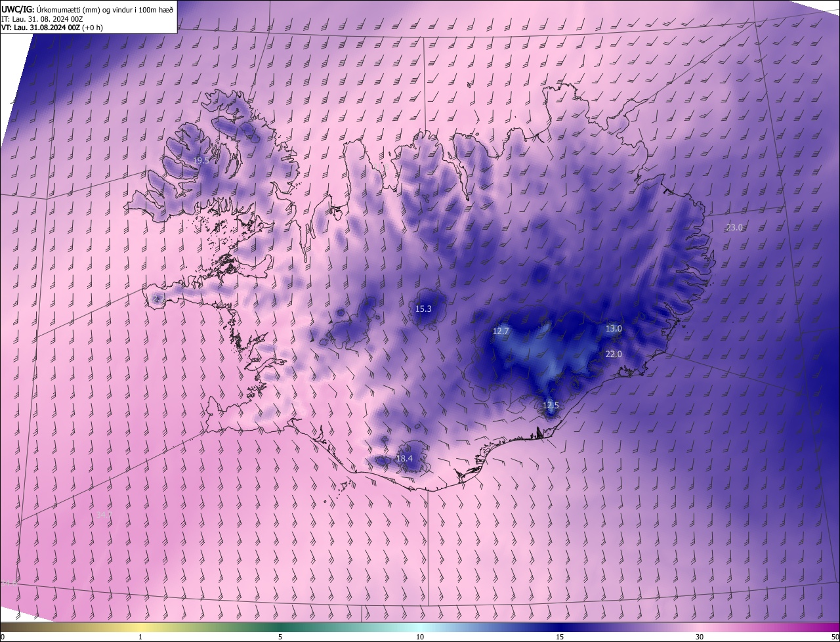This screenshot has width=840, height=642.
Task: Click the legend tick label 10
Action: [420, 637]
